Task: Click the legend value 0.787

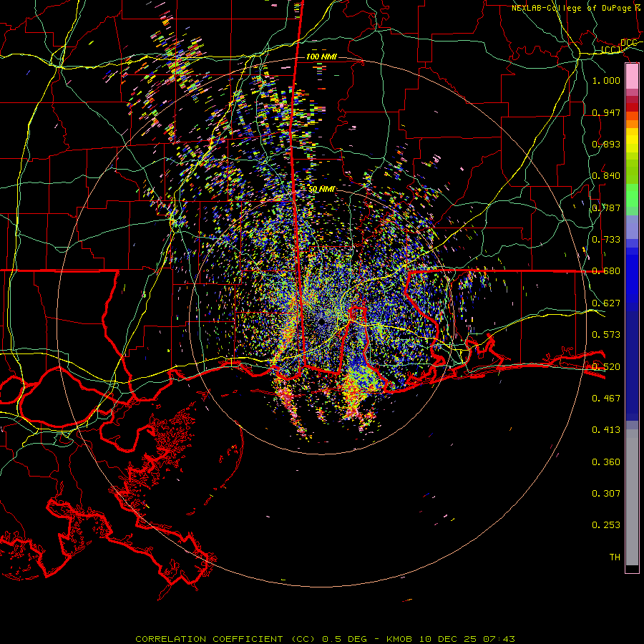Action: (x=606, y=208)
